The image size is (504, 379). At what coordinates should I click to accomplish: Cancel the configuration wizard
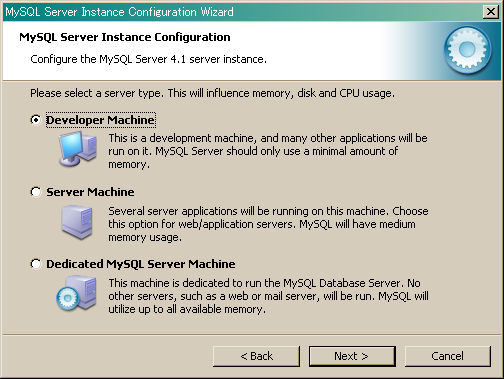point(448,356)
